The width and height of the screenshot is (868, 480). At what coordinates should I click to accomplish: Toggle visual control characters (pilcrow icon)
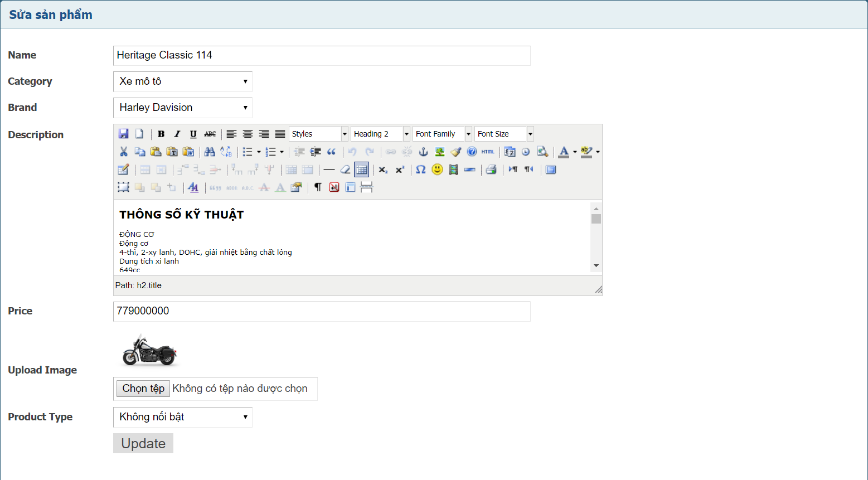pyautogui.click(x=318, y=187)
